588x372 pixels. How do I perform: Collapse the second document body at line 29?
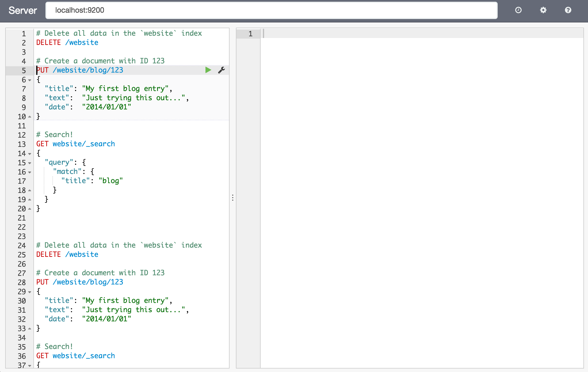pos(29,292)
